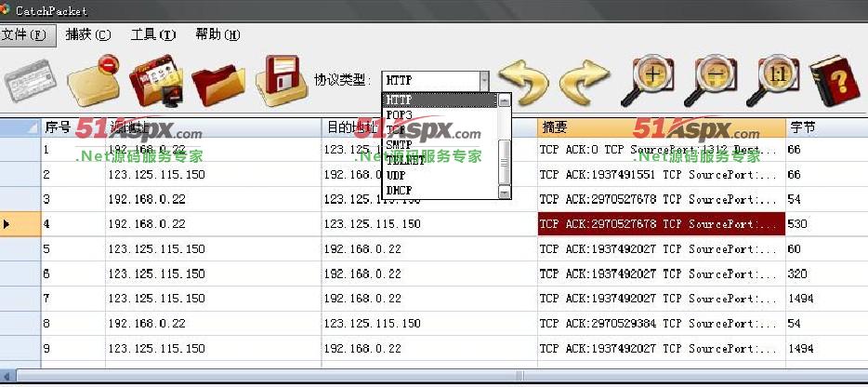
Task: Sort by the 目的地址 column header
Action: pos(429,127)
